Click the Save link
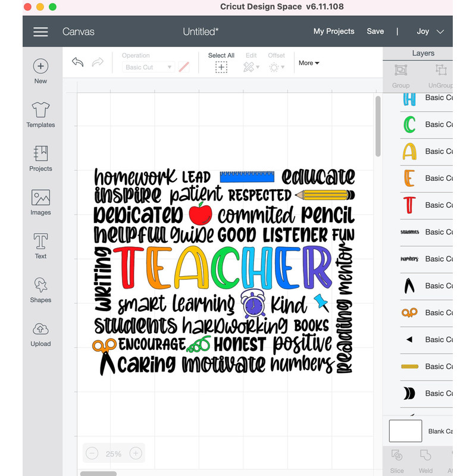 pos(375,32)
